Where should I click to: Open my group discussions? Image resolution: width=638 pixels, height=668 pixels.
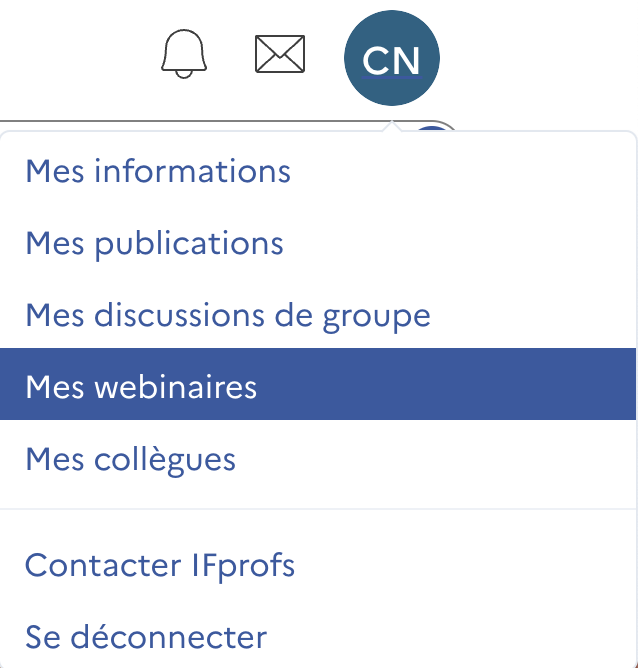228,316
